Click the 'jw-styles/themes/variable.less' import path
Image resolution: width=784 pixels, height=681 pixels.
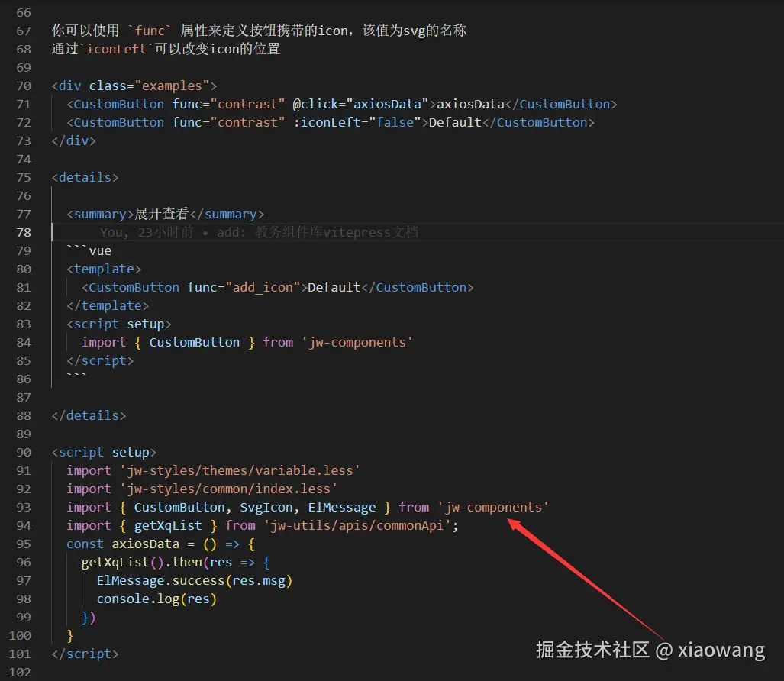click(240, 471)
